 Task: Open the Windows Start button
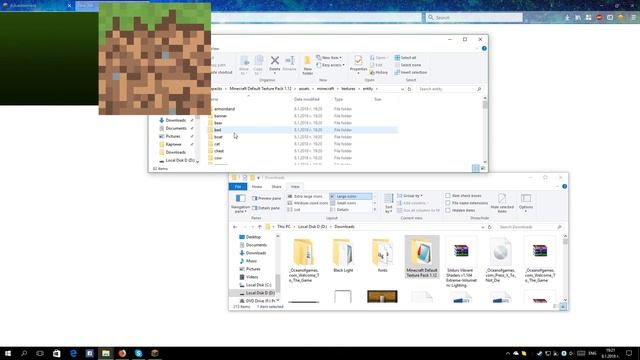tap(8, 353)
